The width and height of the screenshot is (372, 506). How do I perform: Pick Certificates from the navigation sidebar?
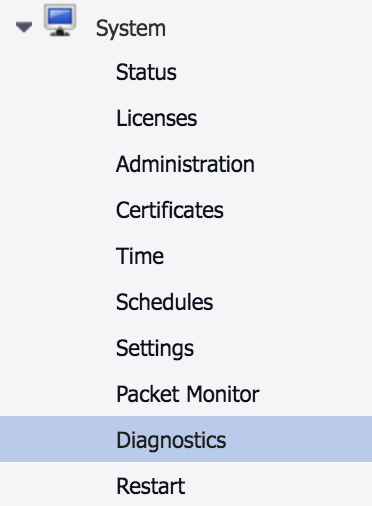(x=170, y=210)
